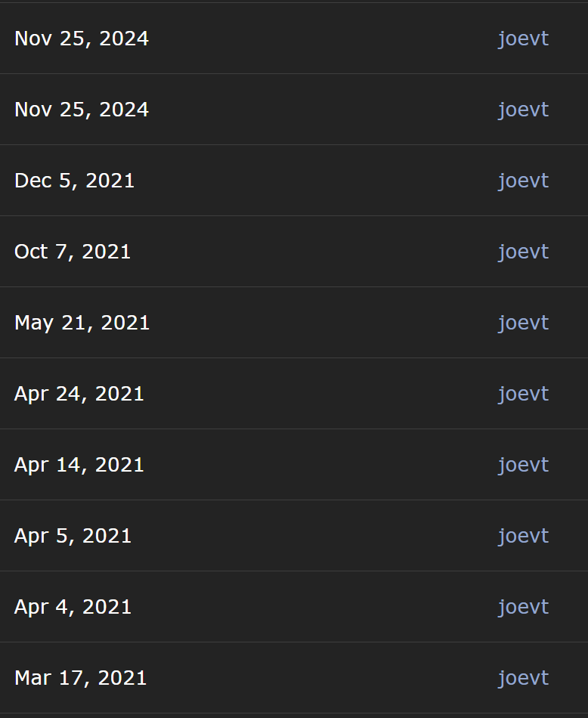The image size is (588, 718).
Task: Open joevt link in Oct 7, 2021 row
Action: coord(524,252)
